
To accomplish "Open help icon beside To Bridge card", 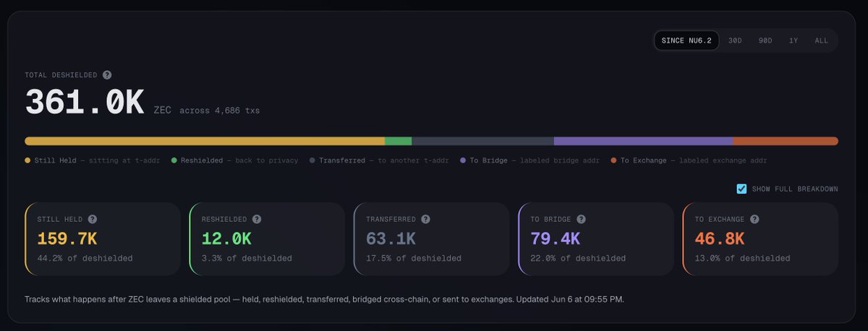I will (582, 219).
